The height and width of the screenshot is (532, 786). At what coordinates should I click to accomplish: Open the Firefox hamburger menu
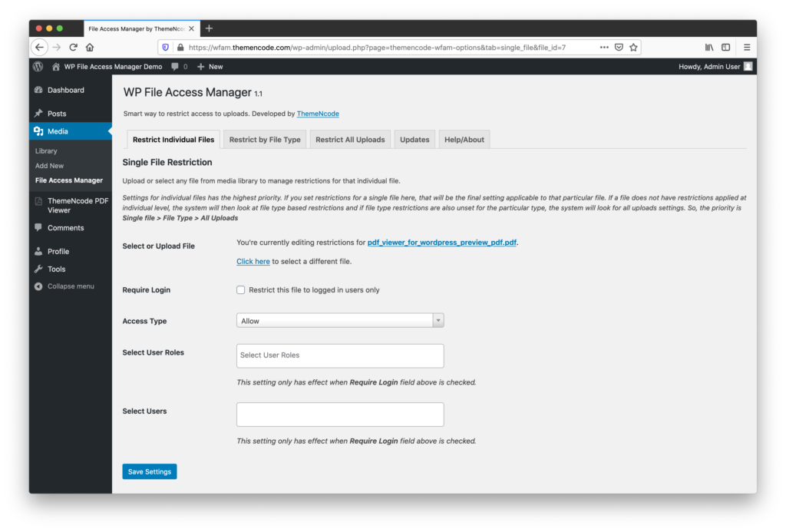(x=746, y=47)
